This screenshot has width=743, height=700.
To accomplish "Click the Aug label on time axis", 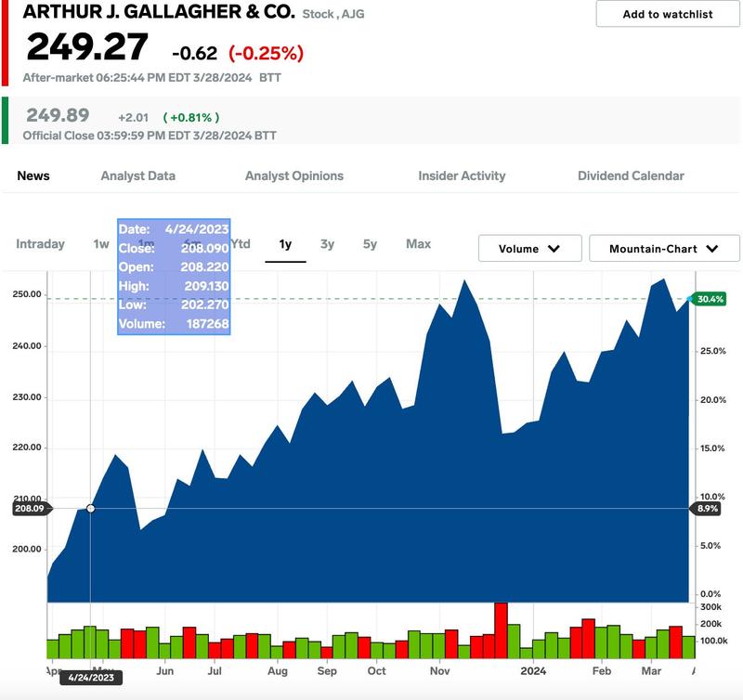I will pyautogui.click(x=277, y=671).
